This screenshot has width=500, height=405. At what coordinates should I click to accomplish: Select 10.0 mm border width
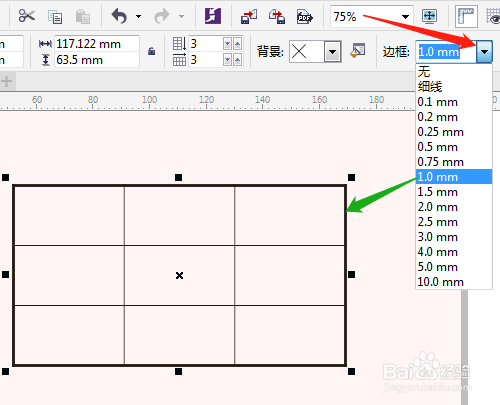click(454, 282)
